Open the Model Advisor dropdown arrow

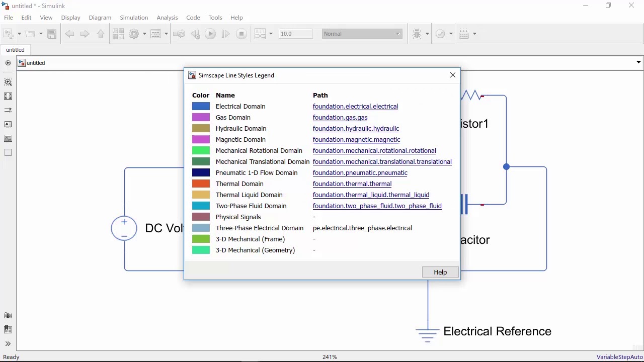451,34
